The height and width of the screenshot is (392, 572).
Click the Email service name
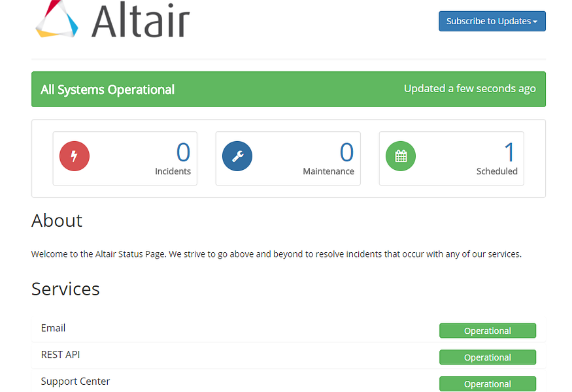click(53, 328)
